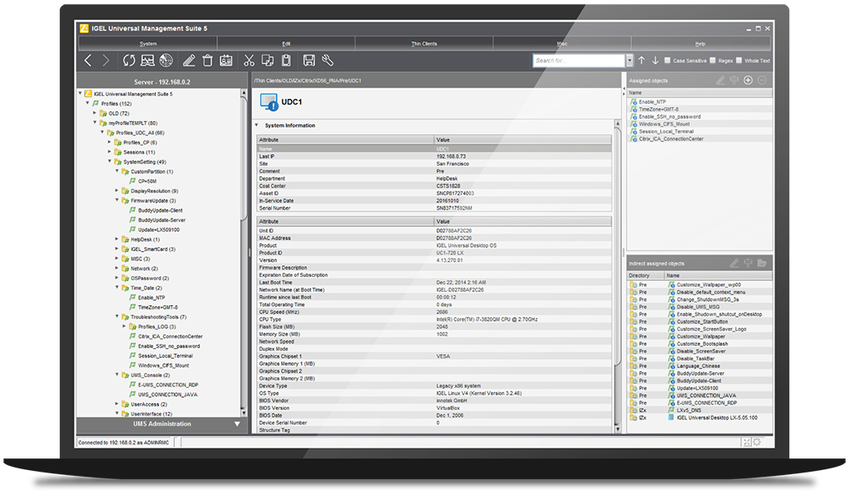
Task: Open the search field dropdown arrow
Action: pyautogui.click(x=629, y=61)
